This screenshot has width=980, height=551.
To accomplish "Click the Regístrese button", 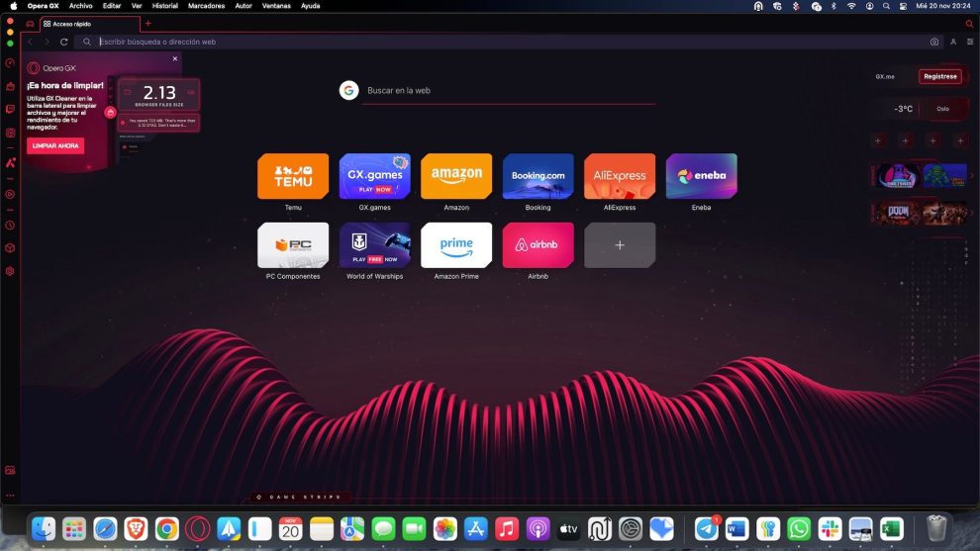I will [x=939, y=76].
